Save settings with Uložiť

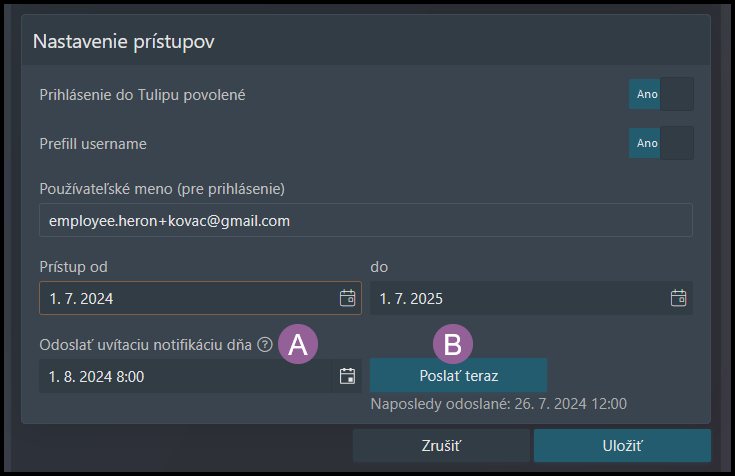[x=622, y=446]
